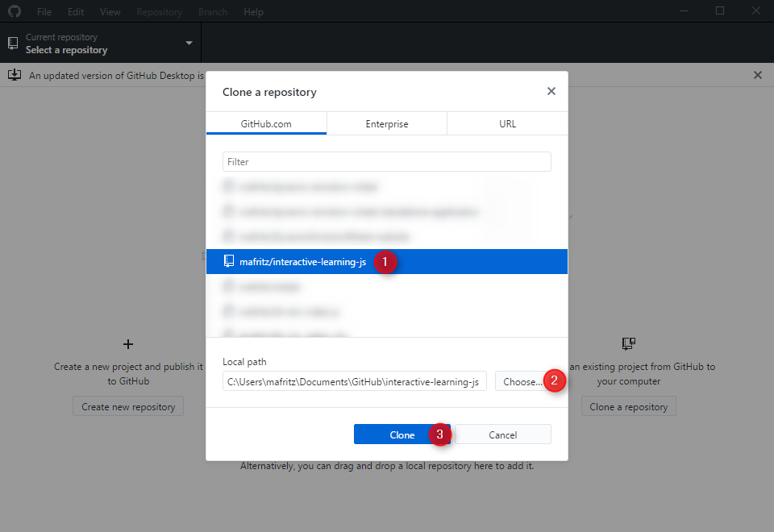774x532 pixels.
Task: Click the plus icon above Create new project
Action: click(128, 344)
